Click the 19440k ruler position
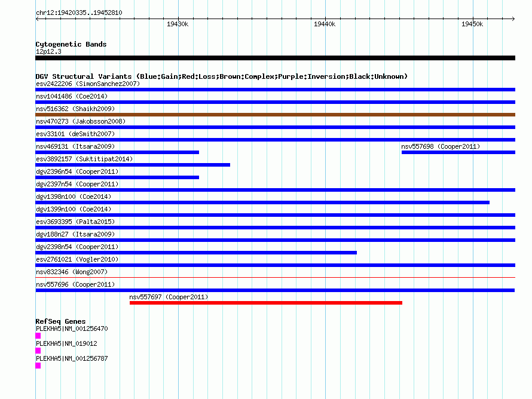The image size is (532, 399). click(x=325, y=24)
